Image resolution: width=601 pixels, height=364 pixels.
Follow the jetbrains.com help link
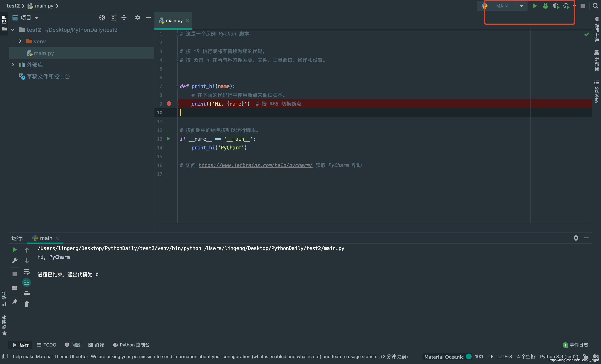coord(255,165)
